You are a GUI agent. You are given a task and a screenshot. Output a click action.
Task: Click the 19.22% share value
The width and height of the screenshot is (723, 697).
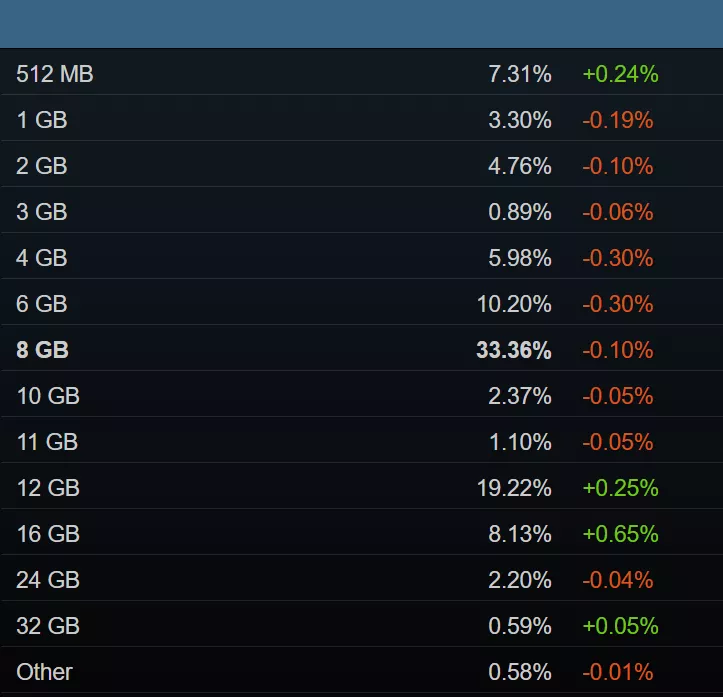[x=514, y=488]
